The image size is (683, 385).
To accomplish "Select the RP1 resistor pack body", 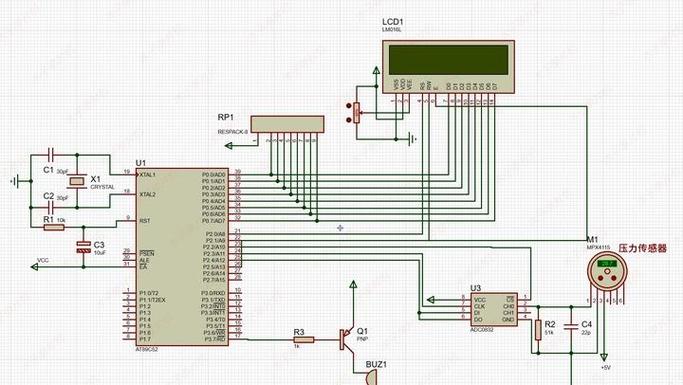I will click(287, 124).
